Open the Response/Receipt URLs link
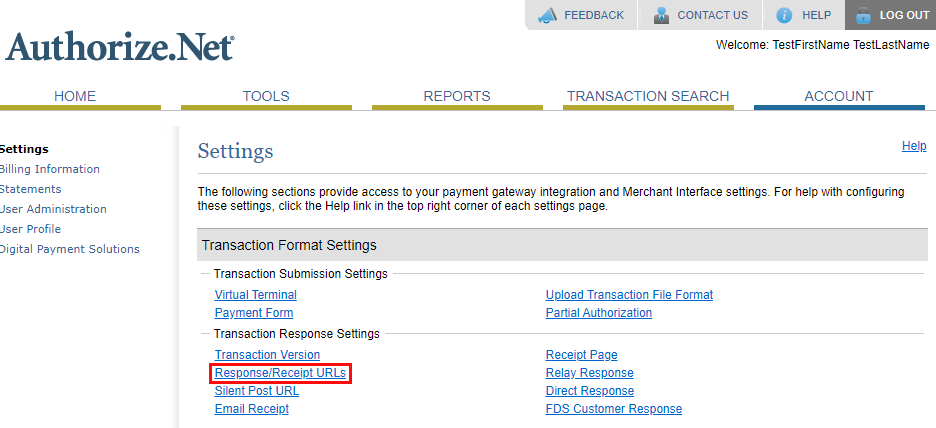Viewport: 936px width, 428px height. coord(280,373)
